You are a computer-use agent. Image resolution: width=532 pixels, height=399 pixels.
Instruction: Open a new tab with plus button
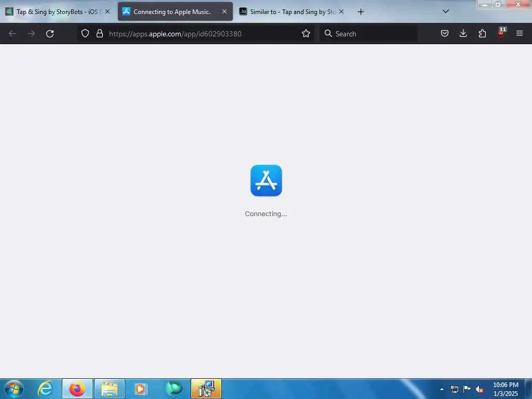[361, 12]
